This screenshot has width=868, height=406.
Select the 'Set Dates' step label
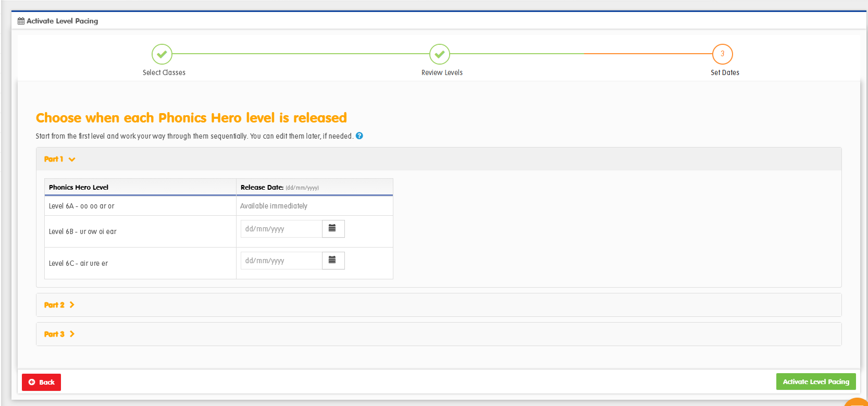pyautogui.click(x=725, y=72)
